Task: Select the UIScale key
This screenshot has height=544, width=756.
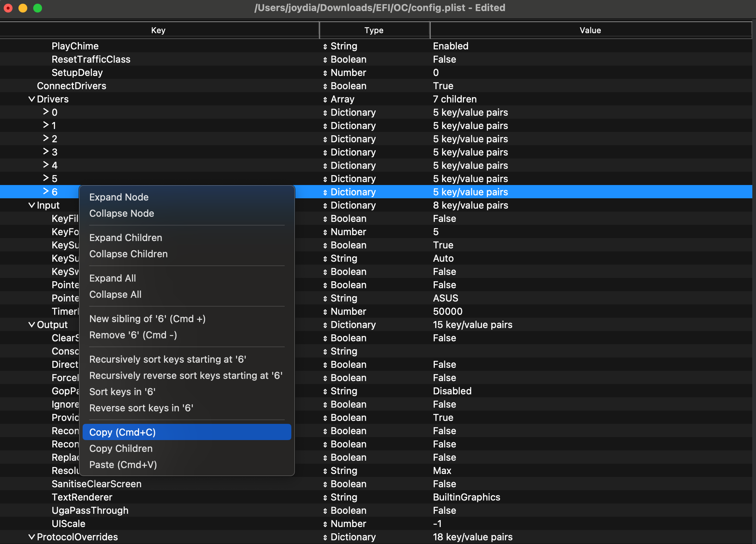Action: click(x=69, y=524)
